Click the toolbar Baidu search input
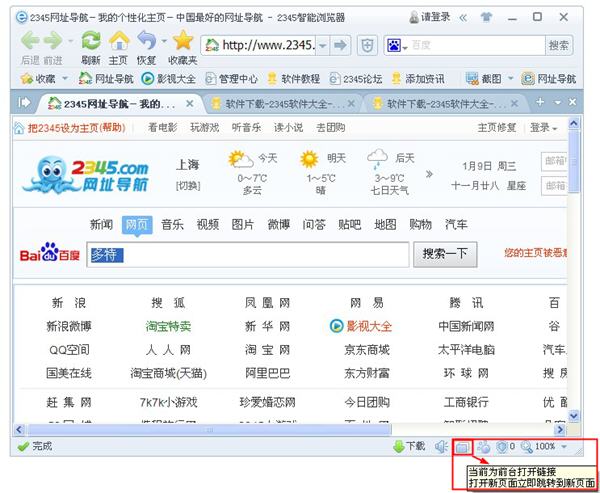Screen dimensions: 600x493 (477, 46)
